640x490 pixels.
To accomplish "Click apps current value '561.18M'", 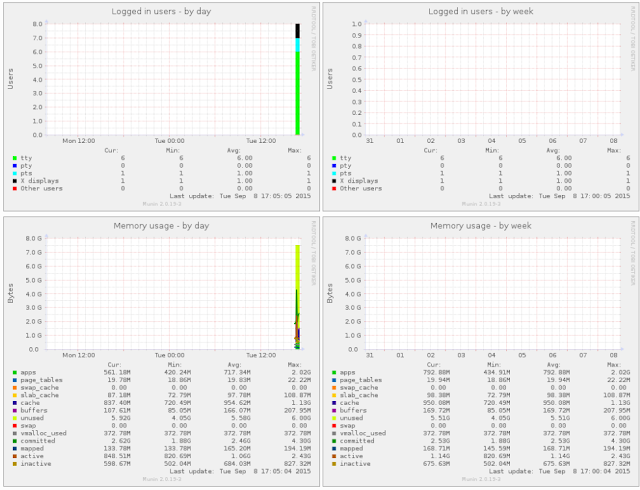I will pyautogui.click(x=117, y=372).
